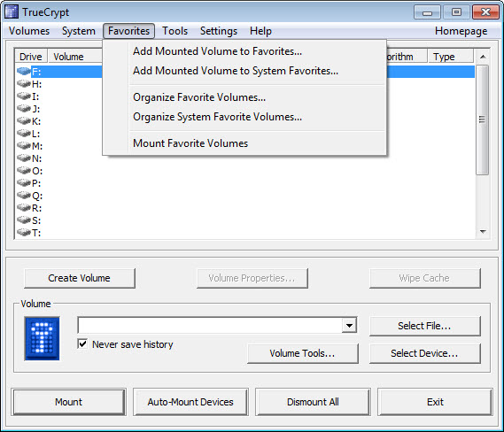Screen dimensions: 504x432
Task: Click the S: drive icon
Action: [x=23, y=220]
